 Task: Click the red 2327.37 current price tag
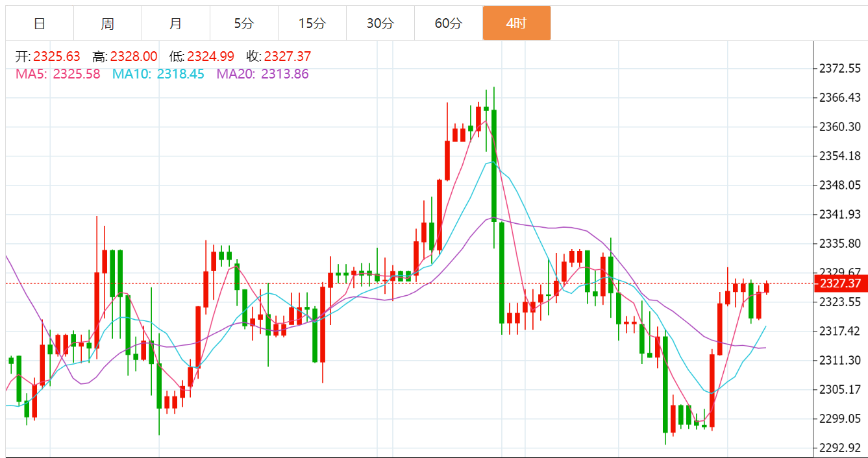pos(840,283)
